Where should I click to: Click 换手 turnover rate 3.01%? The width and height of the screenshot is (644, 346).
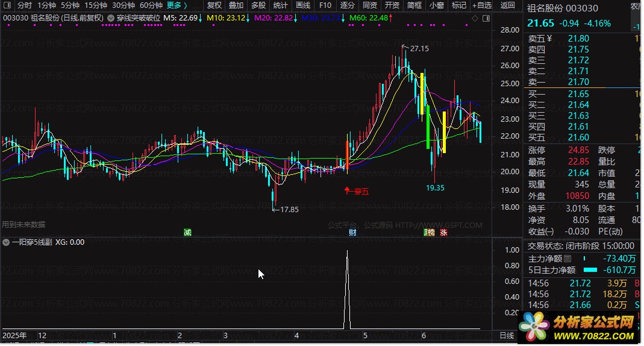577,209
